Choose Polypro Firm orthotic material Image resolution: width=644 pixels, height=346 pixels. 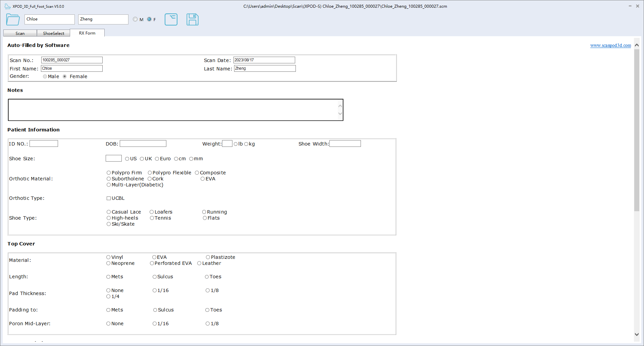109,173
